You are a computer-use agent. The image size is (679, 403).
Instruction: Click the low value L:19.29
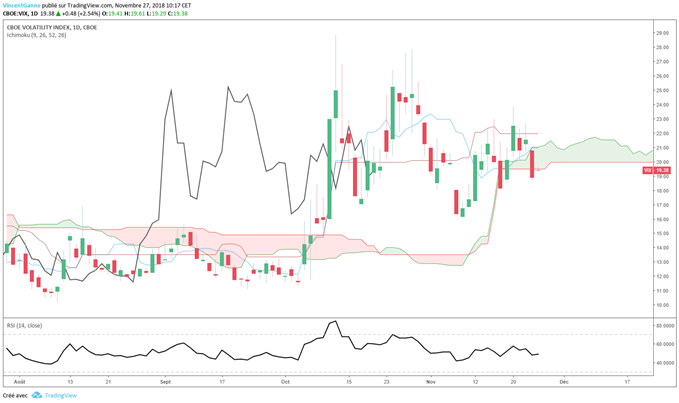pyautogui.click(x=155, y=14)
